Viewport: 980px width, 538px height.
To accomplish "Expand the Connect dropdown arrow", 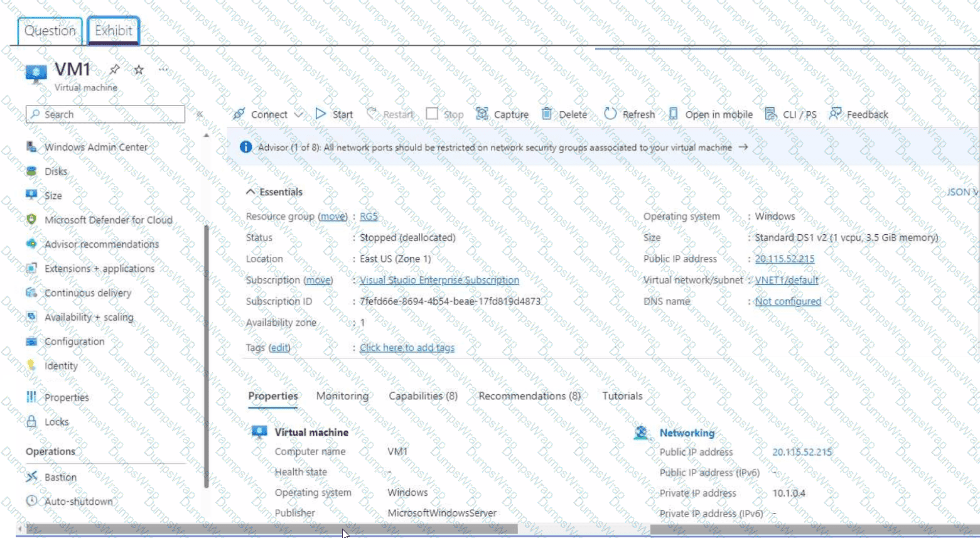I will pos(299,114).
